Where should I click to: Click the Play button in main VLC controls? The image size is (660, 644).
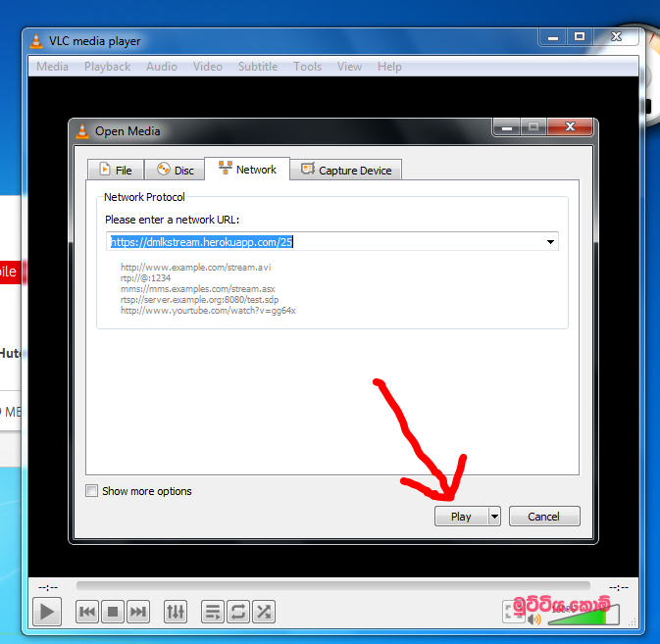47,612
